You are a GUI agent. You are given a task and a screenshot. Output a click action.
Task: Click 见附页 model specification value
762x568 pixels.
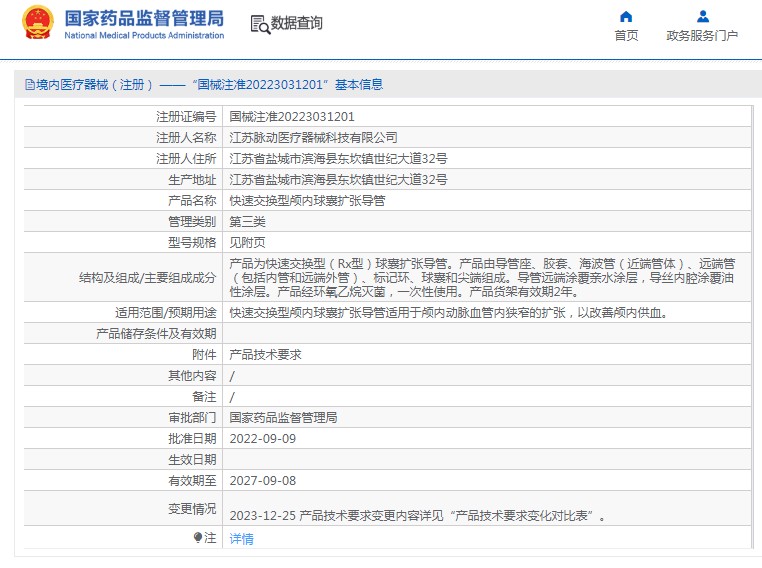[247, 242]
